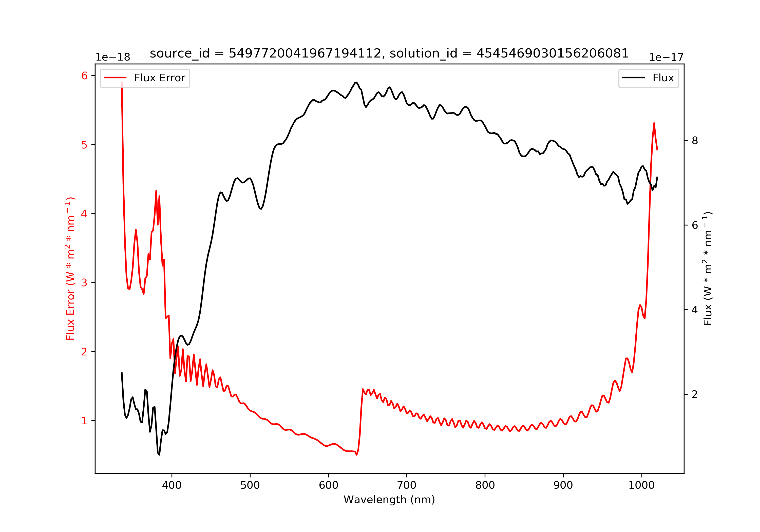Click the 900 tick on wavelength axis

563,485
